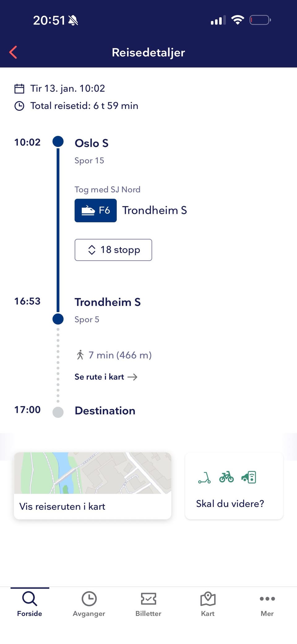Open the Kart tab
Viewport: 297px width, 644px height.
(x=208, y=603)
